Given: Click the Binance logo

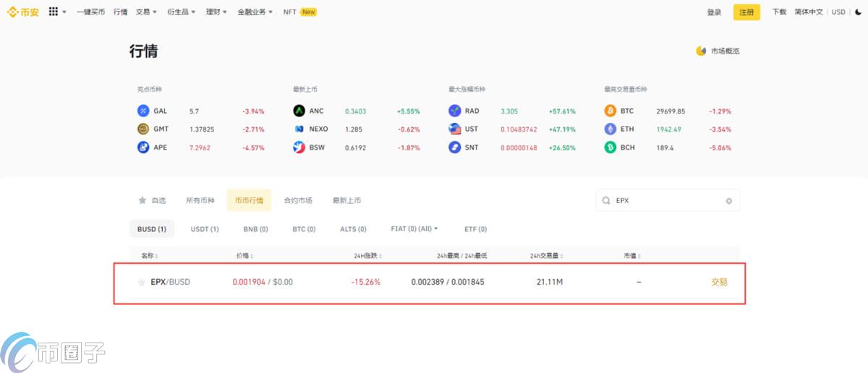Looking at the screenshot, I should 23,12.
